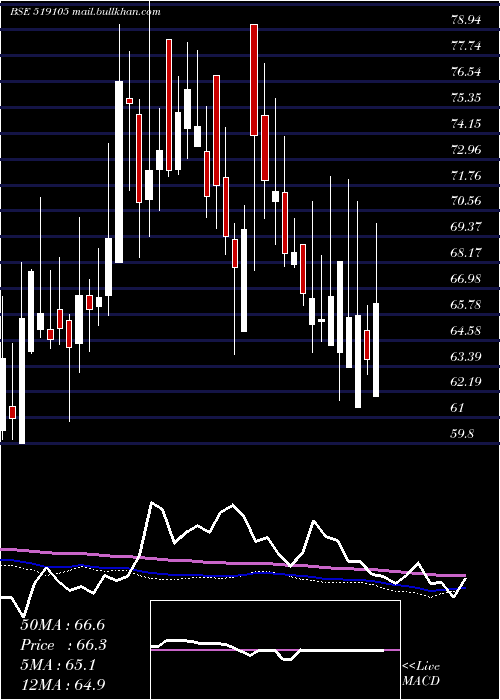Viewport: 500px width, 700px height.
Task: Click the Price : 66.3 readout
Action: coord(63,645)
